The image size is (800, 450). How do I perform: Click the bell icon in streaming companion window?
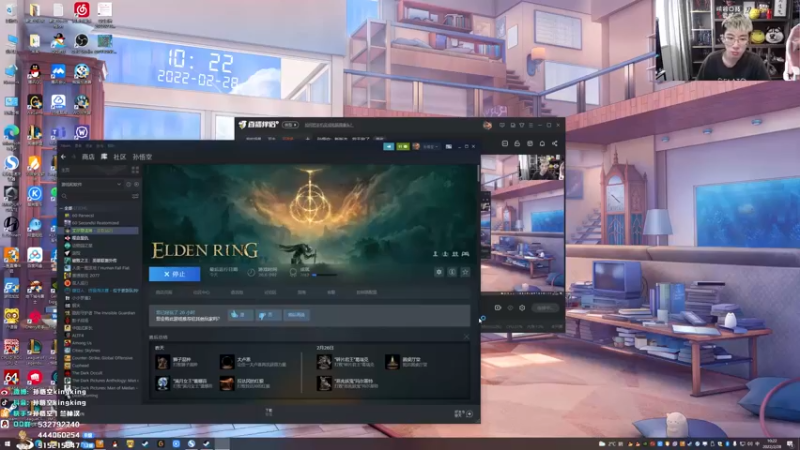tap(542, 143)
